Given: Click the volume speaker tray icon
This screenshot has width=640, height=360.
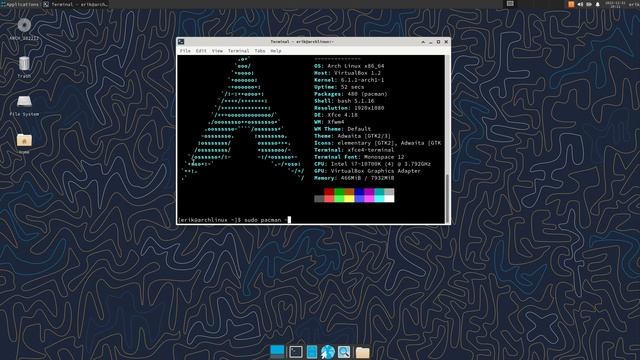Looking at the screenshot, I should 580,4.
